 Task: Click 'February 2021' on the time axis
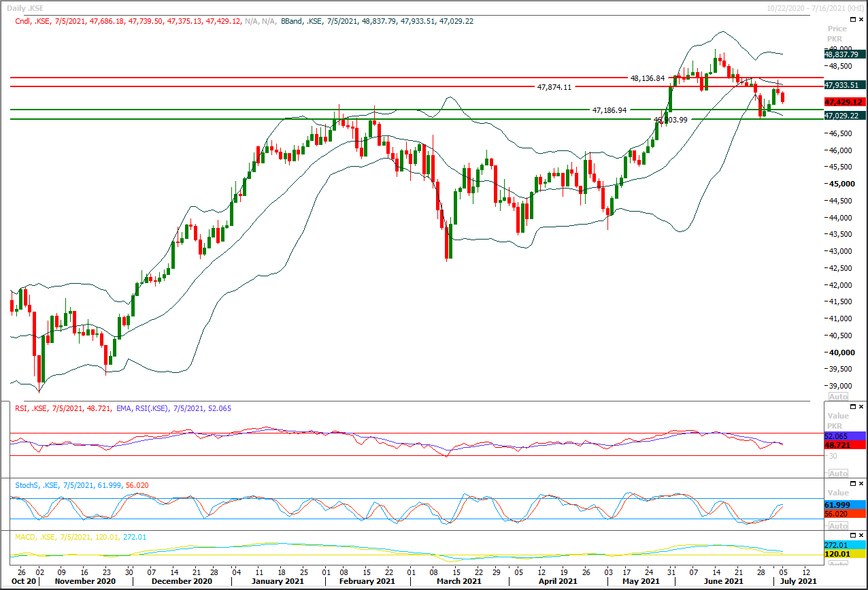click(367, 581)
